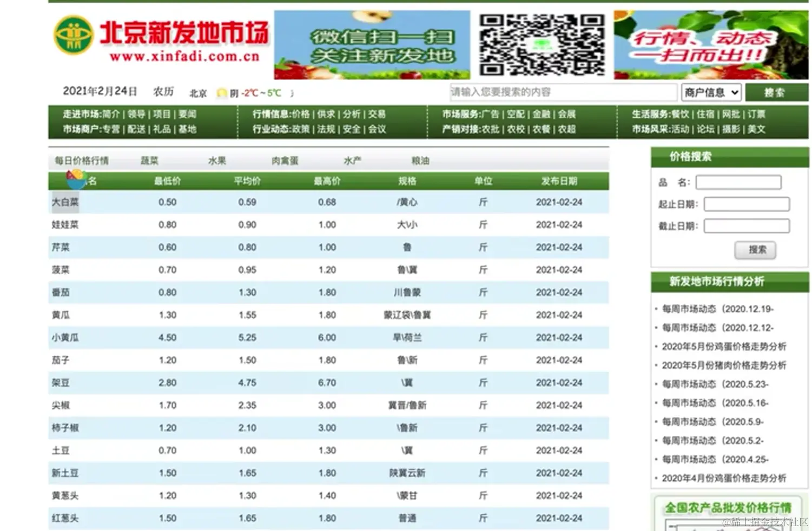
Task: Open 每周市场动态 (2020.5.9- article
Action: [x=713, y=422]
